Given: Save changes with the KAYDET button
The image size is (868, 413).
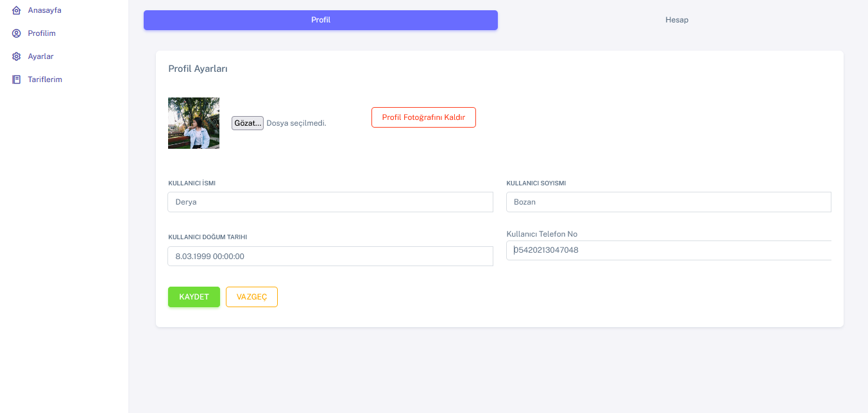Looking at the screenshot, I should (x=194, y=296).
